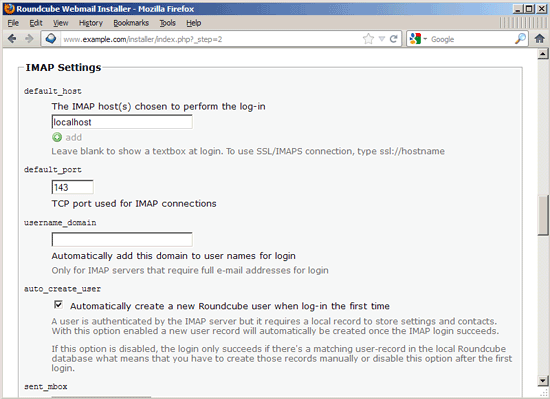Click the add host link
Viewport: 550px width, 399px height.
pyautogui.click(x=73, y=137)
